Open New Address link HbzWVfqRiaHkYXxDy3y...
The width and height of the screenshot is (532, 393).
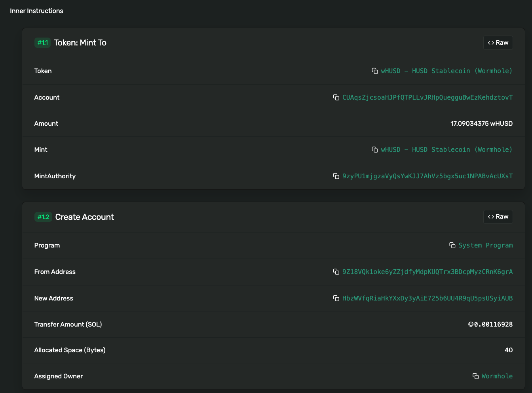coord(427,298)
